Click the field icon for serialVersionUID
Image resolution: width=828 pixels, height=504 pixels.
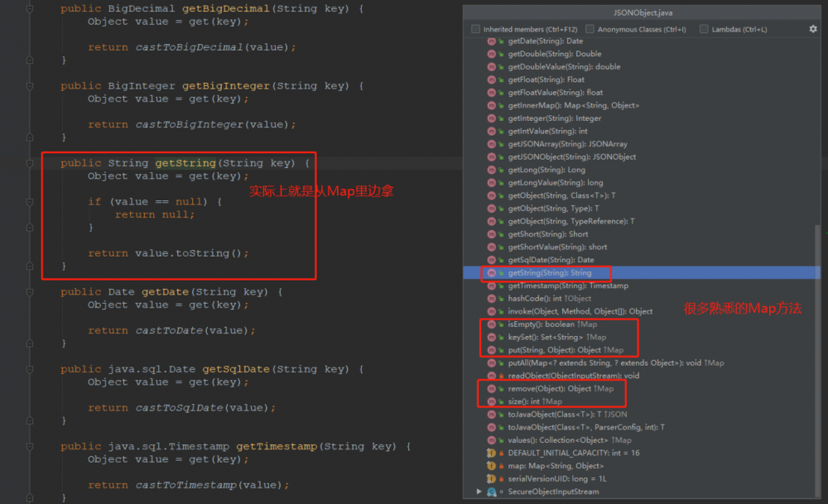[x=493, y=478]
